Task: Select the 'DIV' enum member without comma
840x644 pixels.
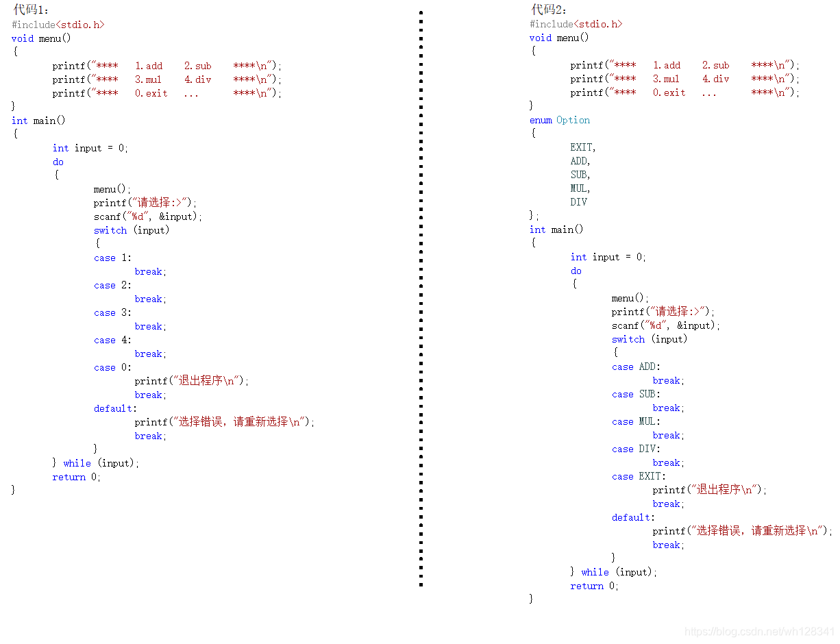Action: point(578,202)
